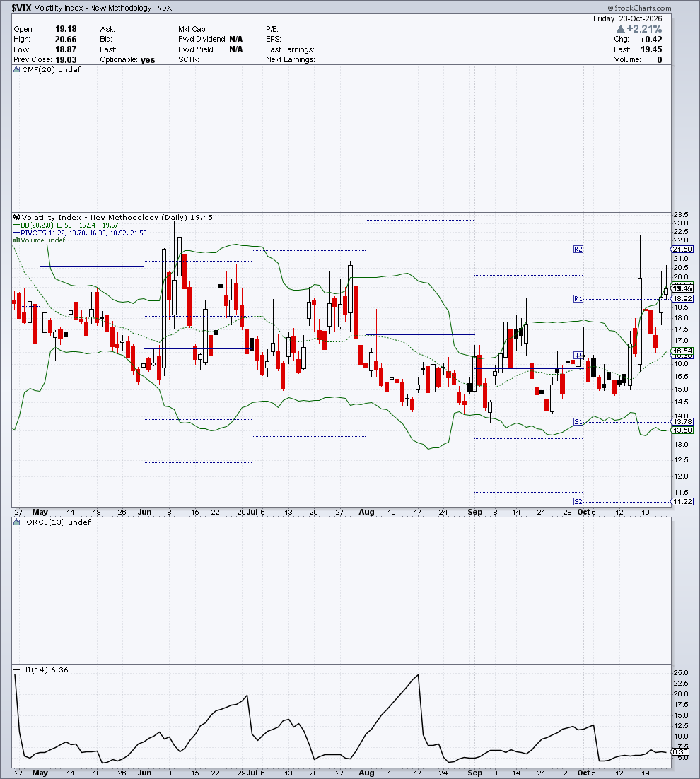This screenshot has height=779, width=700.
Task: Click the High value 20.66
Action: (x=66, y=40)
